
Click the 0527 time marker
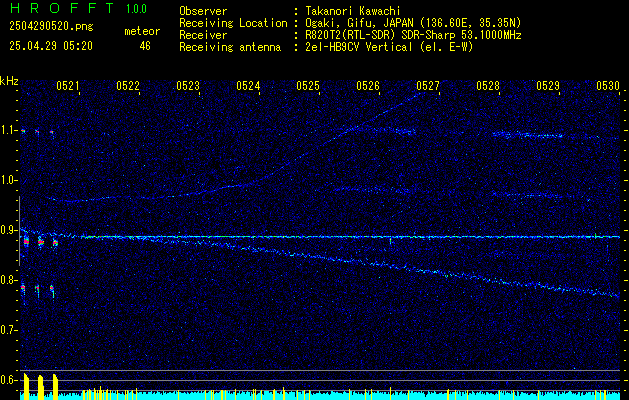[428, 86]
